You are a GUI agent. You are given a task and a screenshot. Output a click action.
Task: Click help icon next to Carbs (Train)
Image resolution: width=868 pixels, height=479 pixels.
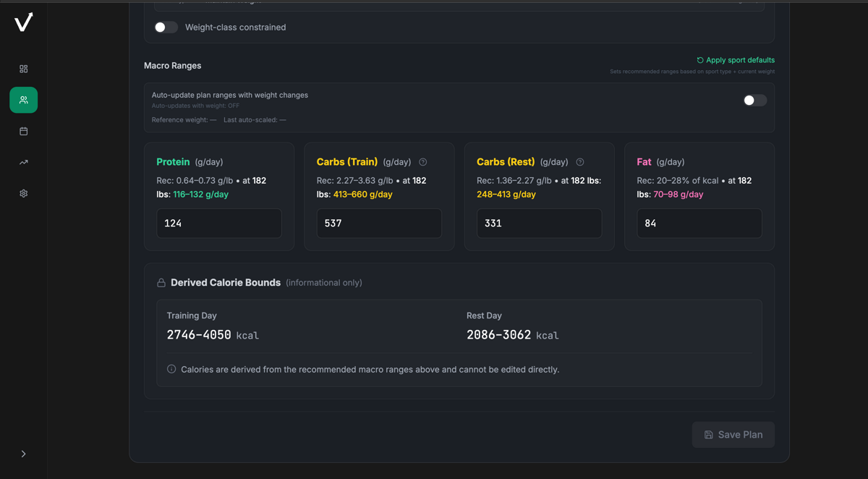pyautogui.click(x=423, y=162)
